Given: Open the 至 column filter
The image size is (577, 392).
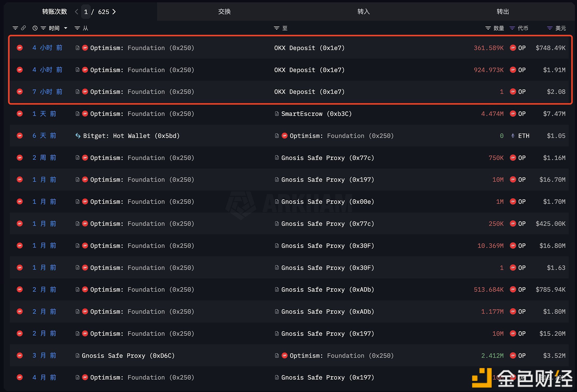Looking at the screenshot, I should [277, 28].
